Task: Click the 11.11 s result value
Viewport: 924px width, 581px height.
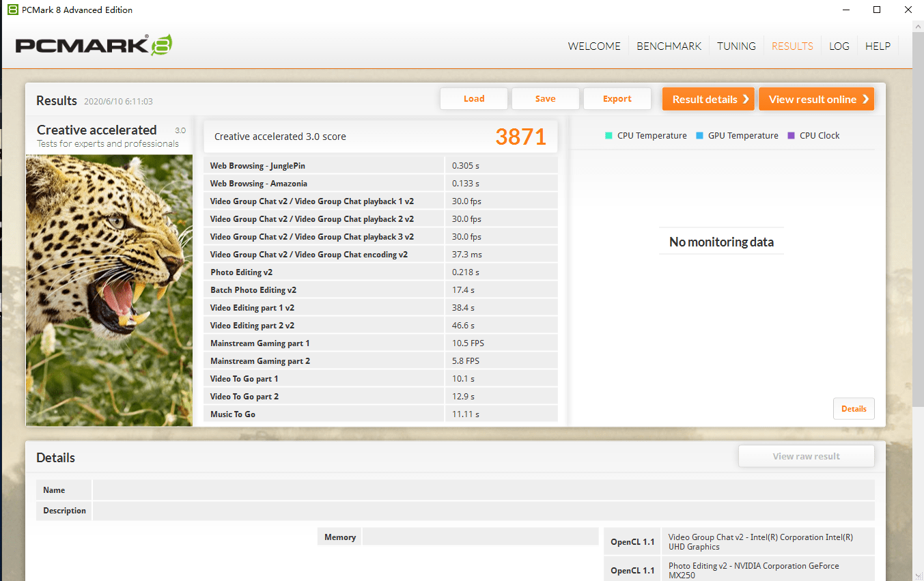Action: [x=466, y=414]
